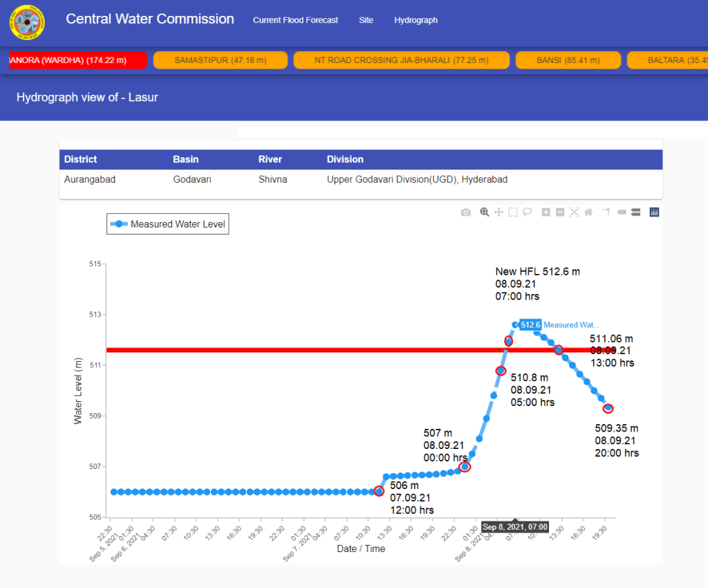This screenshot has height=588, width=708.
Task: Toggle Measured Water Level legend series
Action: 168,224
